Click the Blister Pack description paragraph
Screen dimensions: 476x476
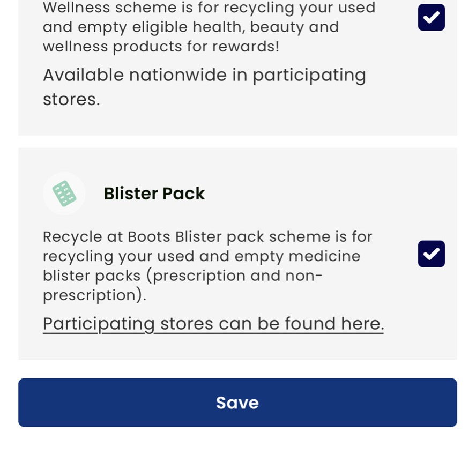point(207,265)
